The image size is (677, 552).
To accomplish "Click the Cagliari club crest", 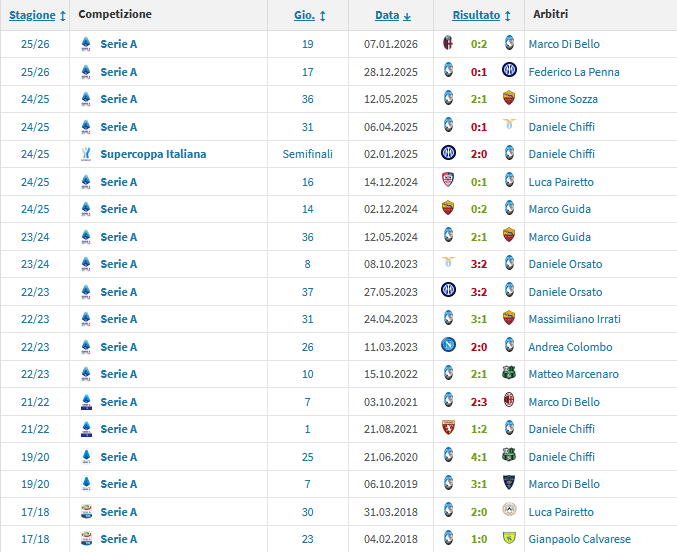I will click(448, 182).
